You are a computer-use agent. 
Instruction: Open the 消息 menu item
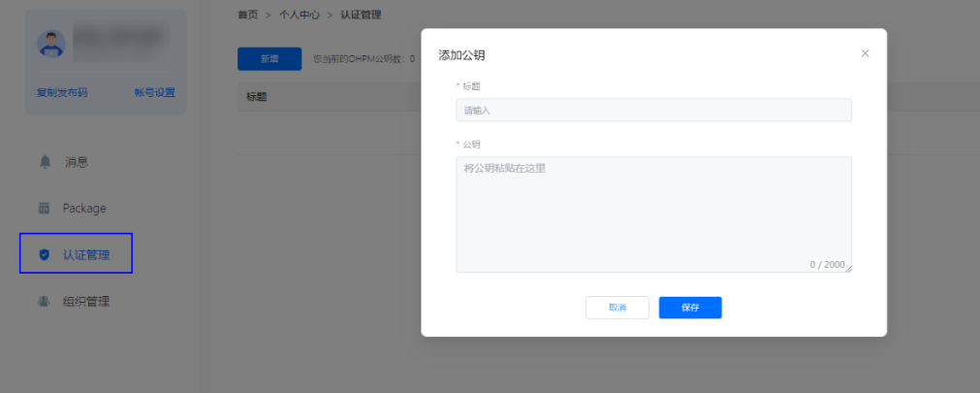point(77,162)
